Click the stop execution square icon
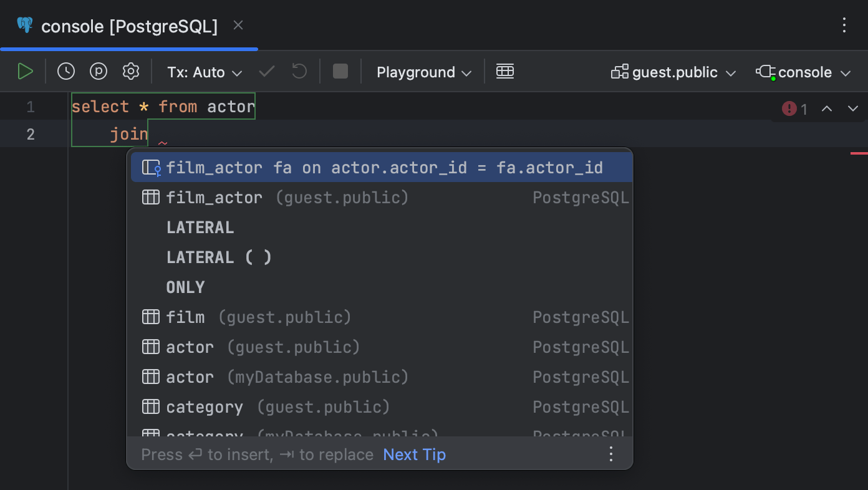Screen dimensions: 868x490 [340, 71]
